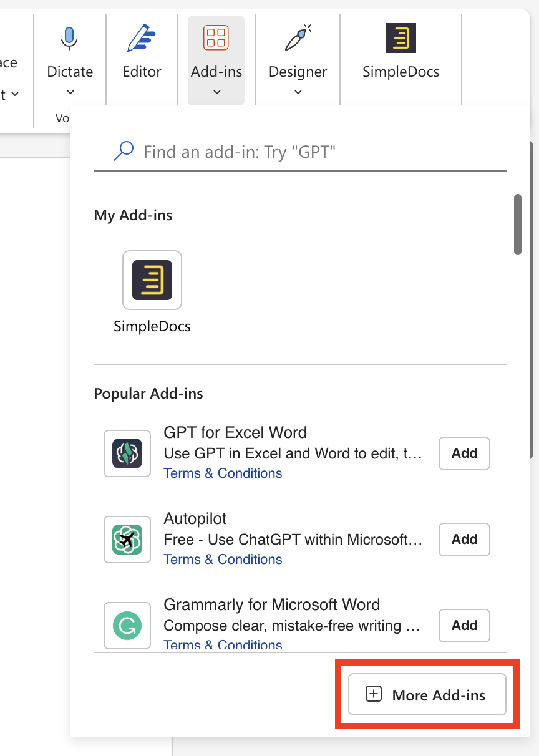Expand the Designer dropdown chevron

[298, 92]
